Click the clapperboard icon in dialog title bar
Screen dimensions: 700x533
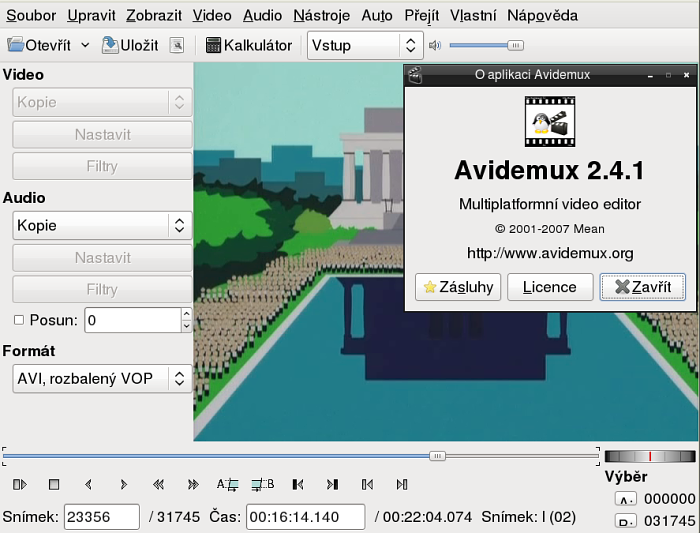point(415,75)
